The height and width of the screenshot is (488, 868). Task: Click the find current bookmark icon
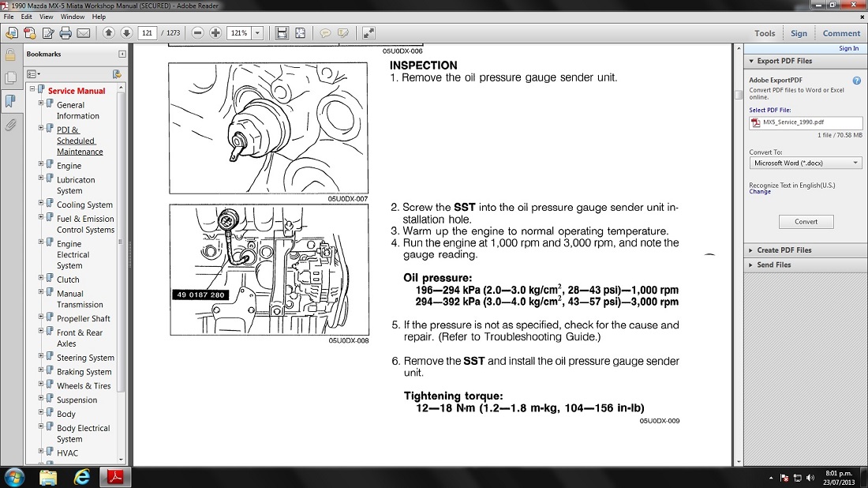pyautogui.click(x=117, y=74)
